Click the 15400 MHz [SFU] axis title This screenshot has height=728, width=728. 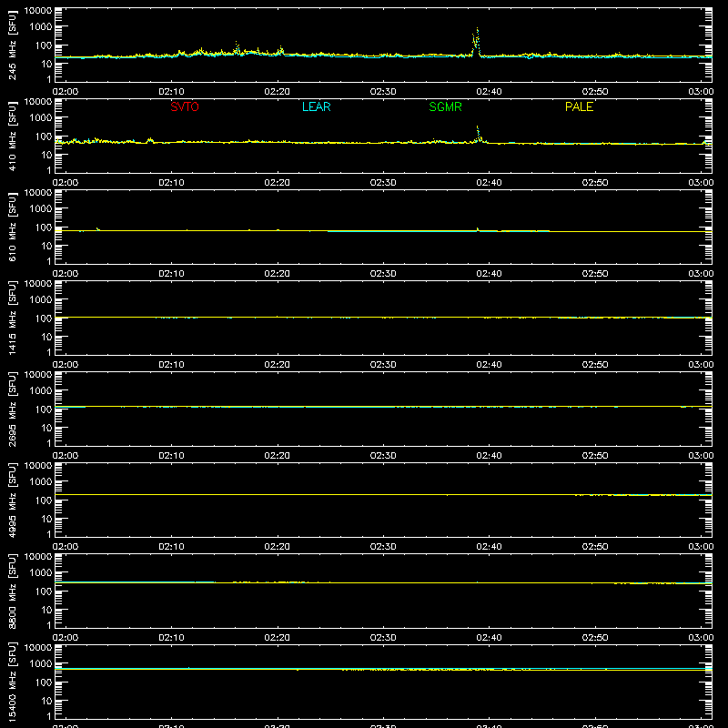(13, 682)
